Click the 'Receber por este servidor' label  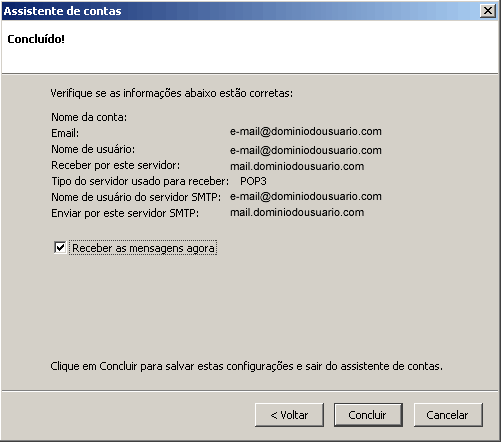(x=115, y=165)
